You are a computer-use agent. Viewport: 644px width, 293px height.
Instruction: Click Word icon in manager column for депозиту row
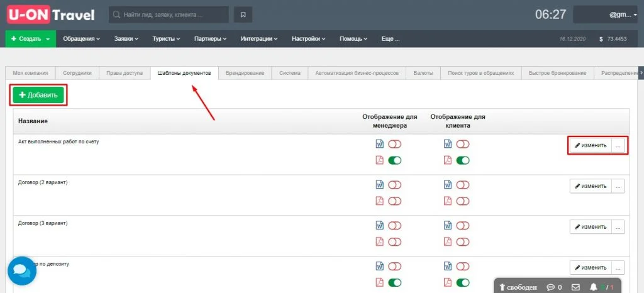click(x=379, y=267)
